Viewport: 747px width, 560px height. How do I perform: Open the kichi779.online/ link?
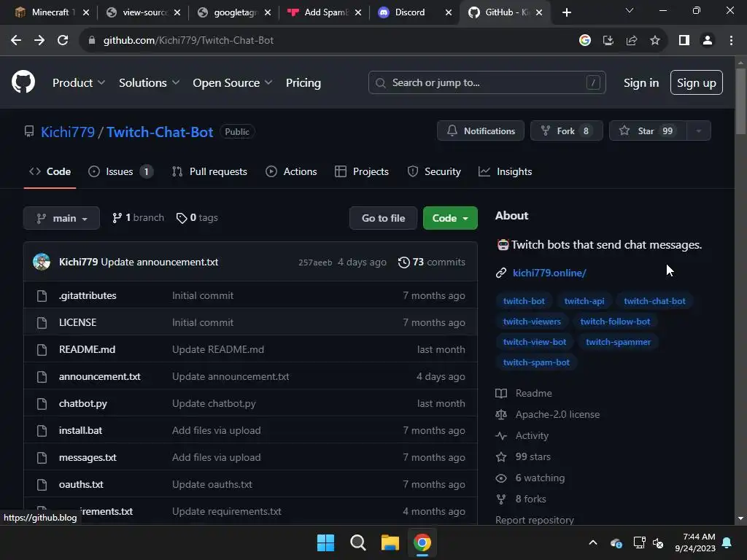(549, 273)
